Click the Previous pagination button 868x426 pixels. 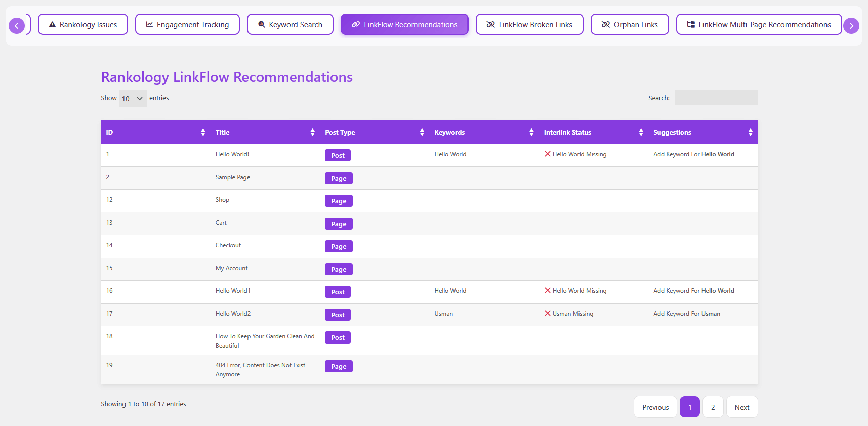point(655,407)
